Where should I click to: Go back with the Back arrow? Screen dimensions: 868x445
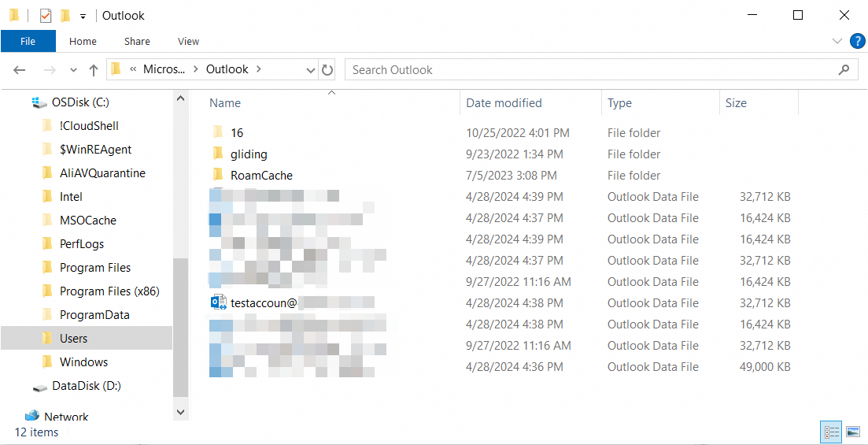coord(20,70)
